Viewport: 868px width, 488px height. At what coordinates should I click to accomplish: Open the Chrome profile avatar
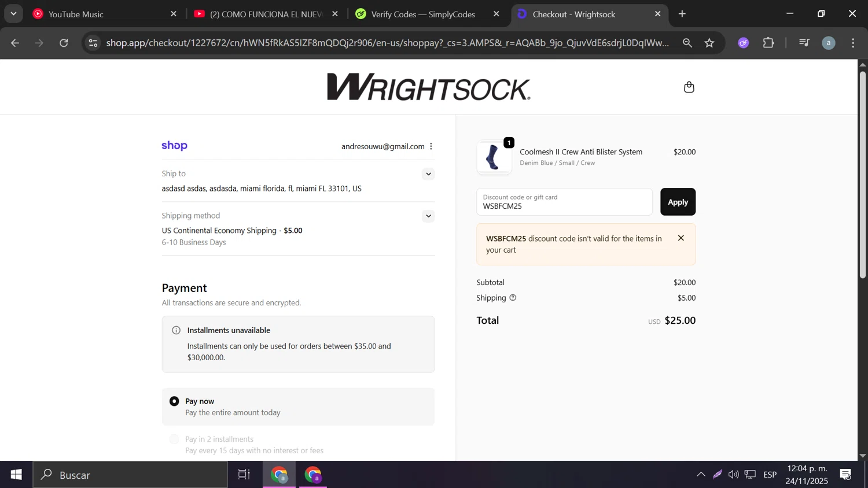(829, 43)
